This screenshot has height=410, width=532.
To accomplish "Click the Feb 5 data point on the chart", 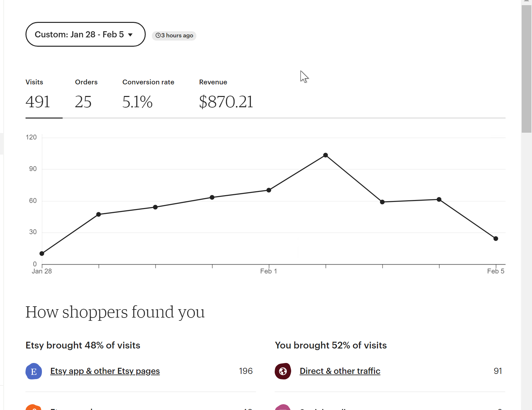I will tap(496, 239).
